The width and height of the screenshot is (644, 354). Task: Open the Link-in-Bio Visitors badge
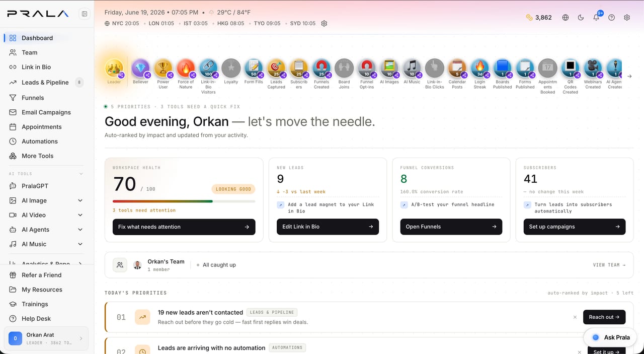click(x=208, y=68)
